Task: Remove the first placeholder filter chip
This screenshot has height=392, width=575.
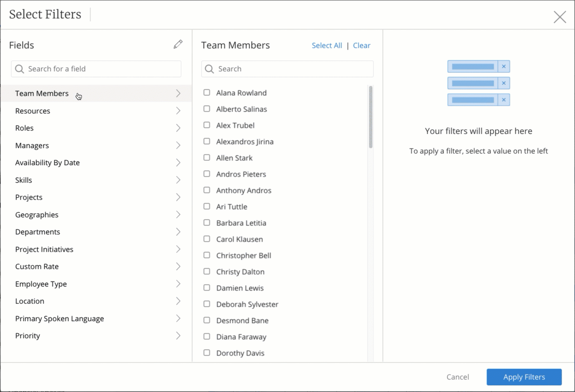Action: click(504, 66)
